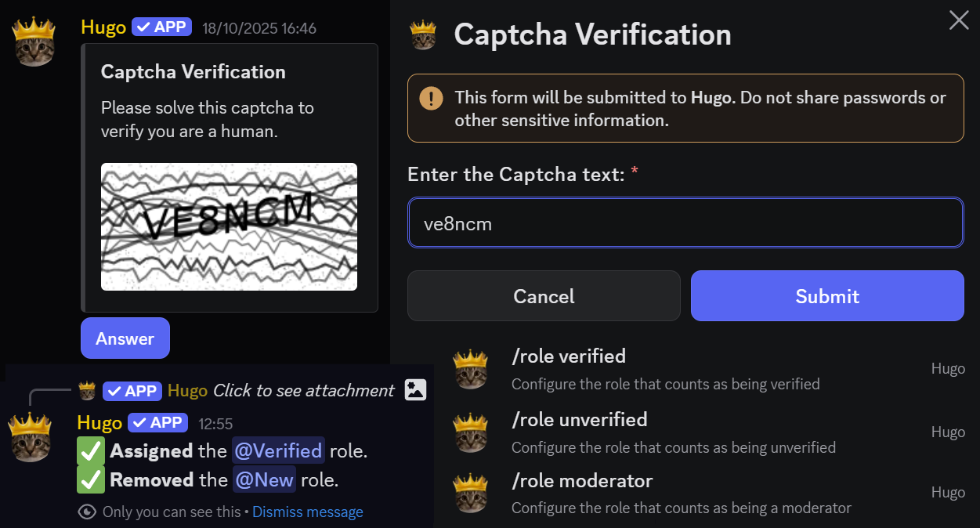
Task: Select the '/role unverified' command
Action: pos(580,420)
